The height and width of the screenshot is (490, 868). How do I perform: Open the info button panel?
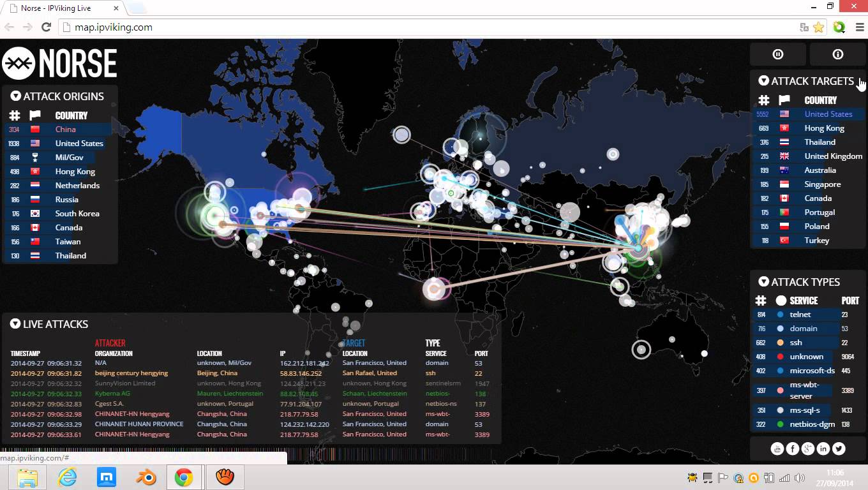[837, 54]
